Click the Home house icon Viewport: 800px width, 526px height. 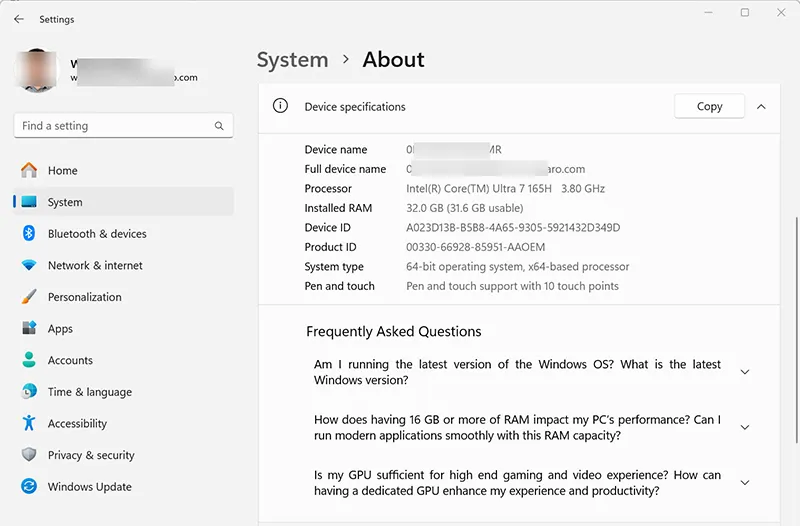click(29, 170)
